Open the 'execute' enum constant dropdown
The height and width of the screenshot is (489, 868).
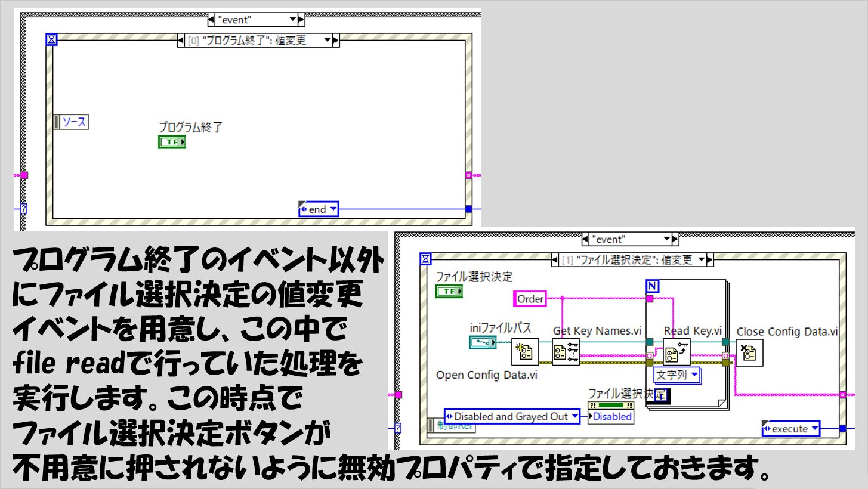coord(814,429)
